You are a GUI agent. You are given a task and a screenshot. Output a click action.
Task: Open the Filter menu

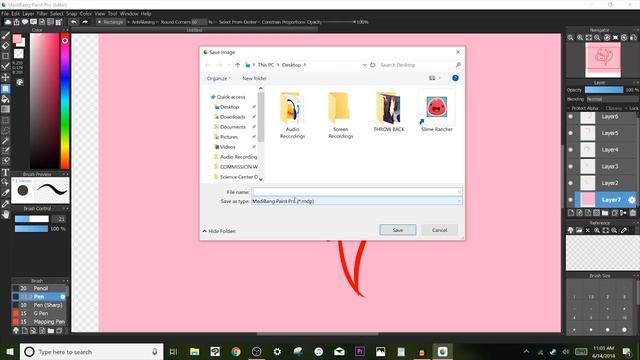[42, 13]
